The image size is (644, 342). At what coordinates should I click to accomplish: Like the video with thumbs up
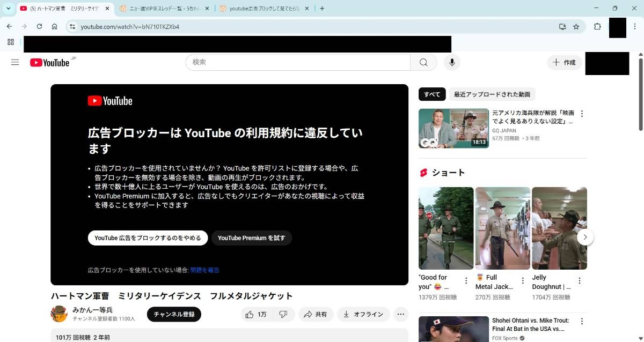tap(256, 315)
